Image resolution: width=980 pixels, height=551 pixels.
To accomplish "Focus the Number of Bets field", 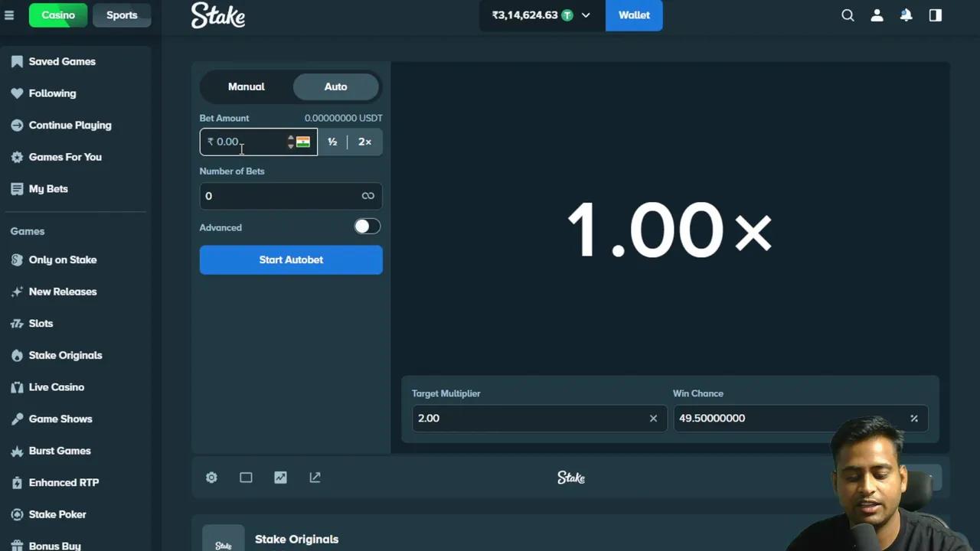I will [291, 196].
